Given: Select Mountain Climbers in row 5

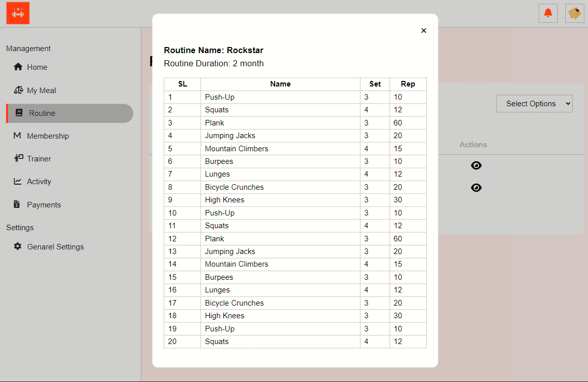Looking at the screenshot, I should 237,149.
